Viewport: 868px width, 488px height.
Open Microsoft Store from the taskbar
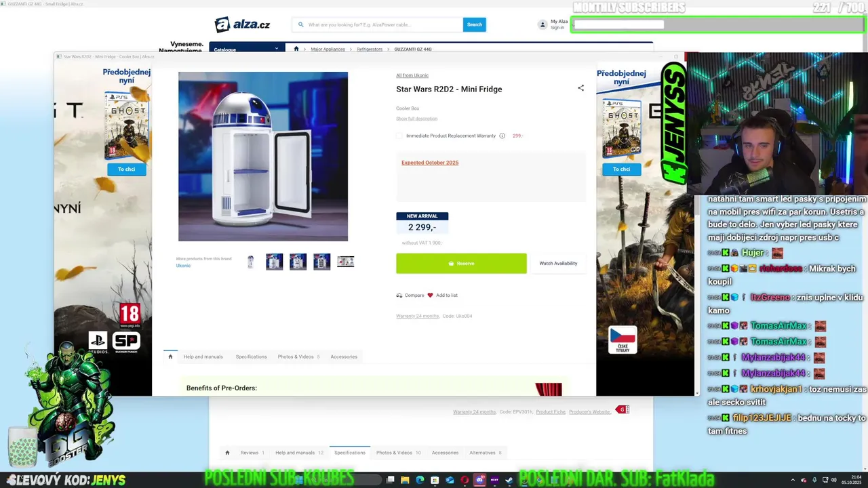pyautogui.click(x=435, y=480)
